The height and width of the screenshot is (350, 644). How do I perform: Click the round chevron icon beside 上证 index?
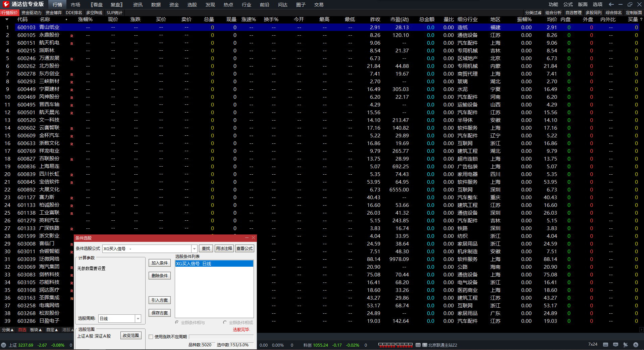point(3,345)
